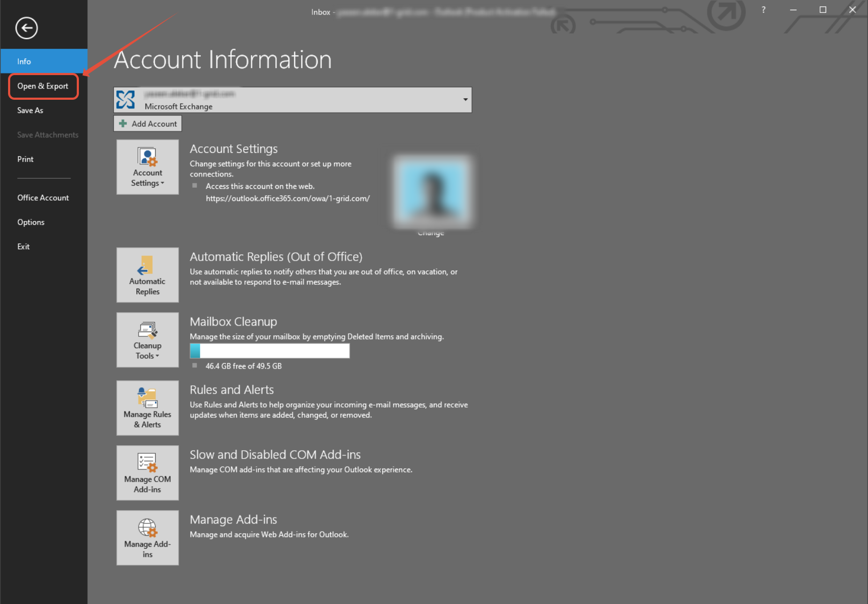This screenshot has height=604, width=868.
Task: Click the Add Account button
Action: point(148,124)
